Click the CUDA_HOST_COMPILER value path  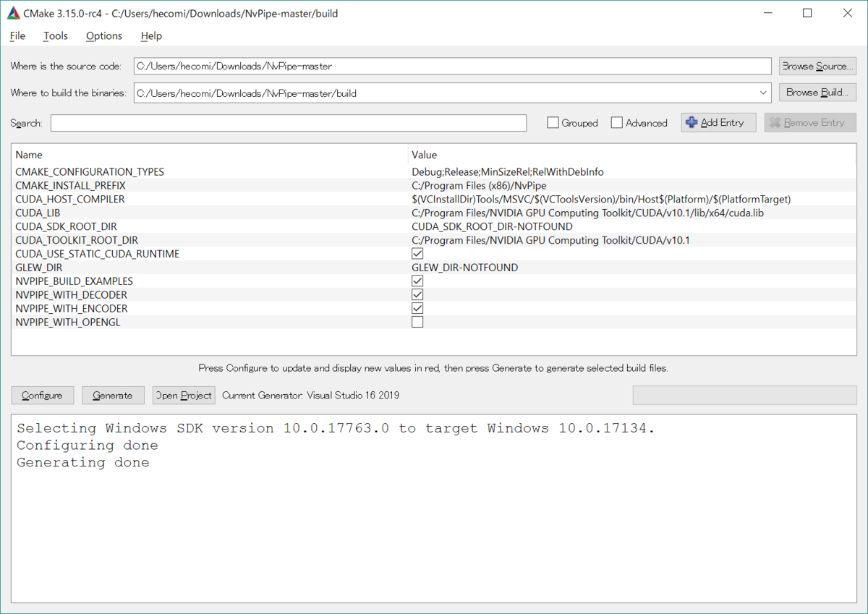pos(601,199)
